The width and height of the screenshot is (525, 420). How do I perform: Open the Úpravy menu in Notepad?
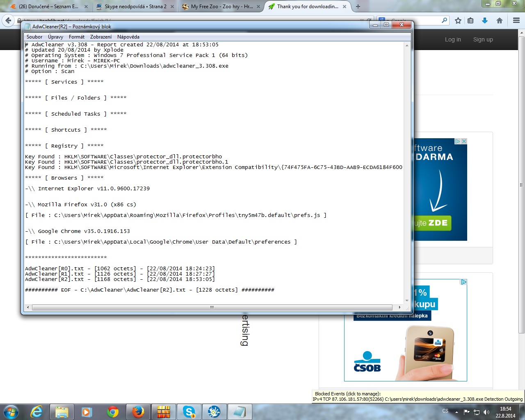coord(55,37)
